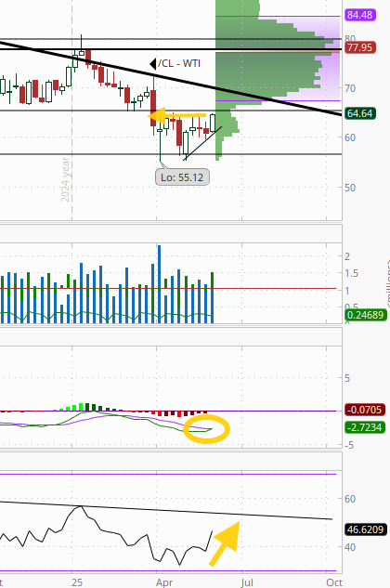Click the green 64.64 last price tag
390x588 pixels.
(360, 113)
